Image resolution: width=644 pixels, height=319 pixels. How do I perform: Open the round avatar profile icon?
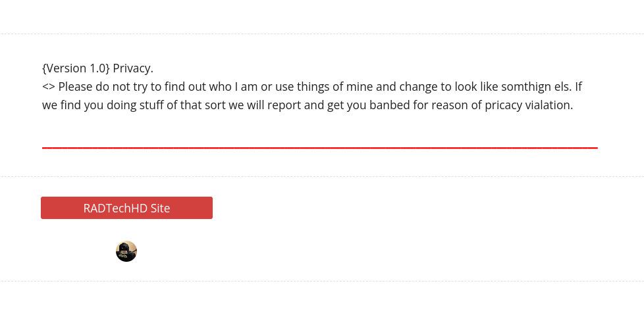pyautogui.click(x=126, y=251)
